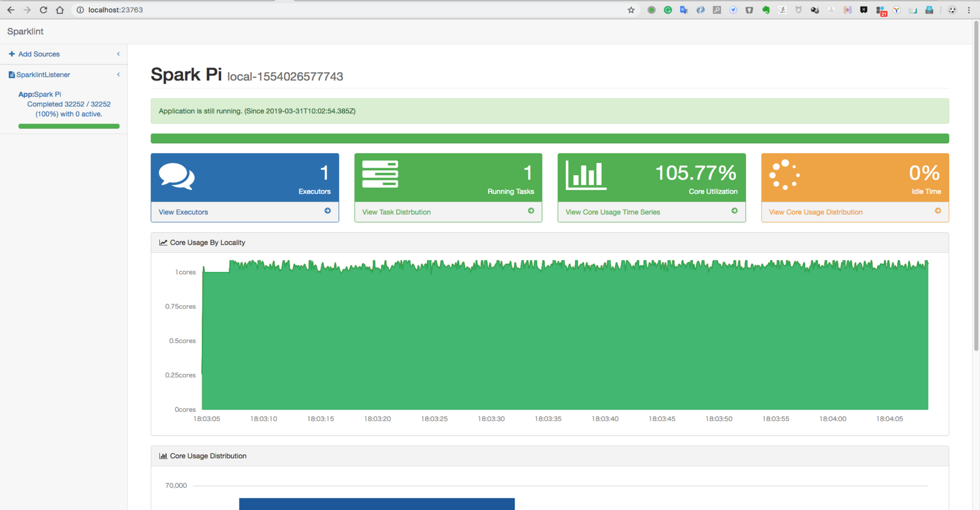Click the extension with red 21 badge
The width and height of the screenshot is (980, 510).
tap(880, 11)
